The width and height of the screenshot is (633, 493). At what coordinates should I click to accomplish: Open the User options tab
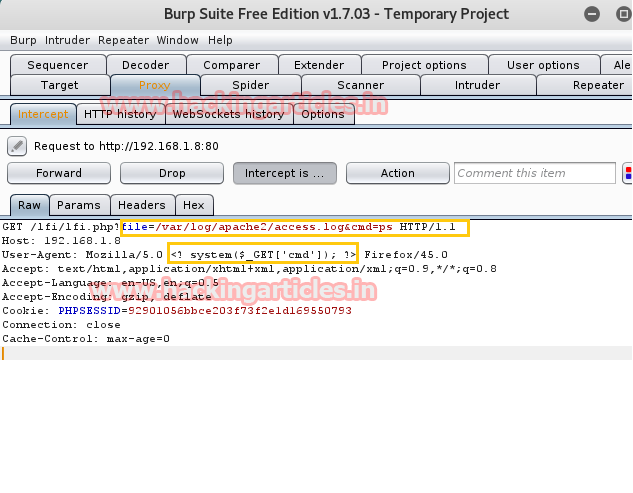(x=543, y=65)
